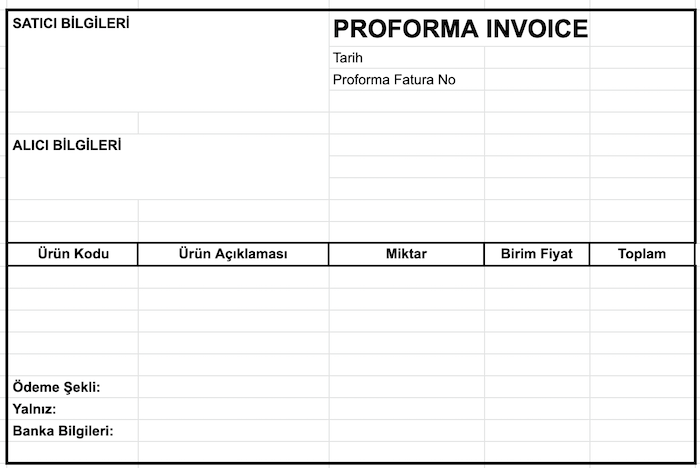Select the first empty row under Ürün Kodu
The height and width of the screenshot is (468, 700).
pyautogui.click(x=73, y=277)
